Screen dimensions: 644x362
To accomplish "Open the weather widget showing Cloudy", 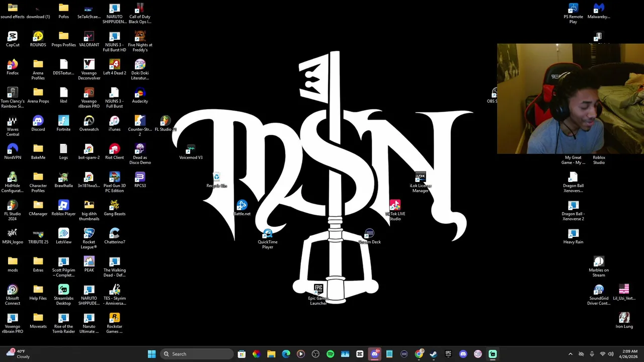I will point(18,354).
